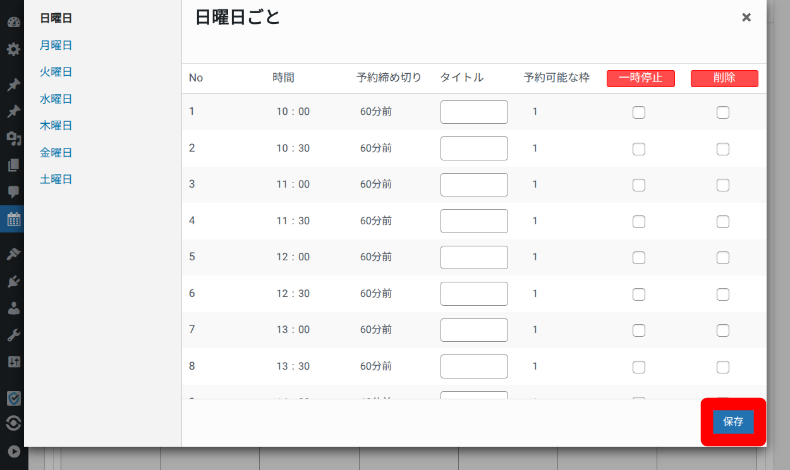Image resolution: width=790 pixels, height=470 pixels.
Task: Tick 削除 checkbox for 12:30 row
Action: [722, 294]
